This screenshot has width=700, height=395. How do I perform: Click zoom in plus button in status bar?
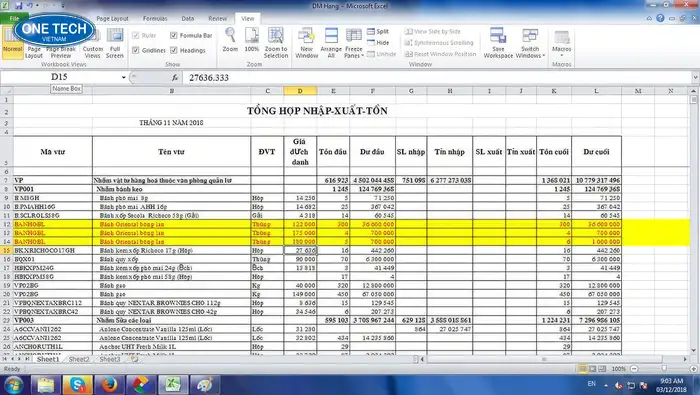[693, 369]
